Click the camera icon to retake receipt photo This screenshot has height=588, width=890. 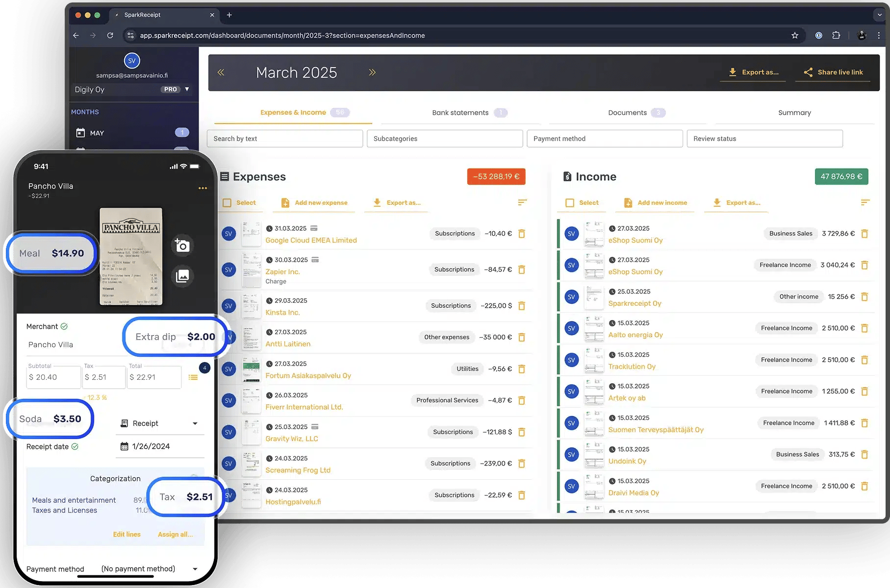point(182,245)
